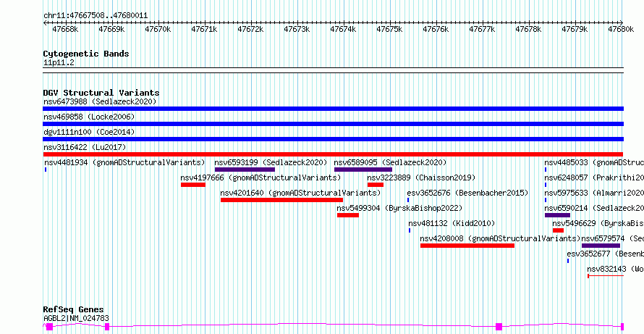Image resolution: width=644 pixels, height=334 pixels.
Task: Click the 47671k ruler label
Action: click(x=204, y=29)
